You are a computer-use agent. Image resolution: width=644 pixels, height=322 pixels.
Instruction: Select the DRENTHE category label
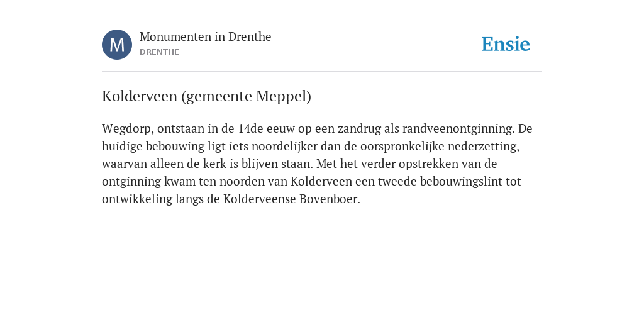(x=159, y=52)
